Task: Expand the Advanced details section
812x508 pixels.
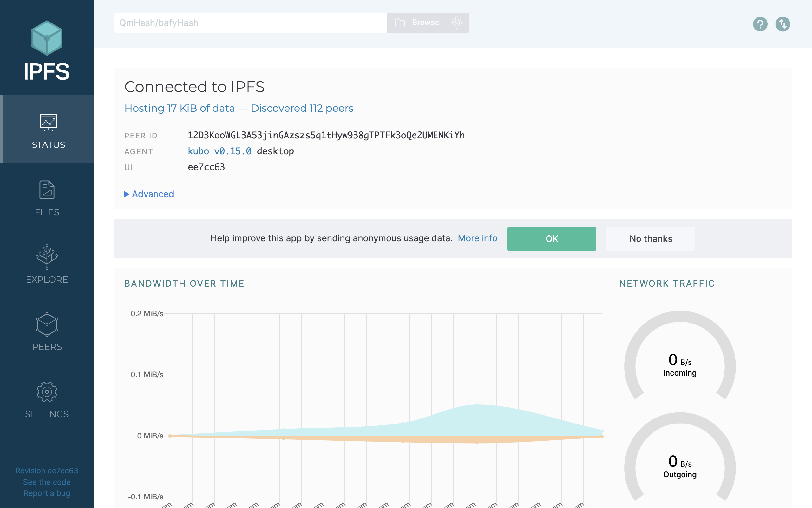Action: click(149, 194)
